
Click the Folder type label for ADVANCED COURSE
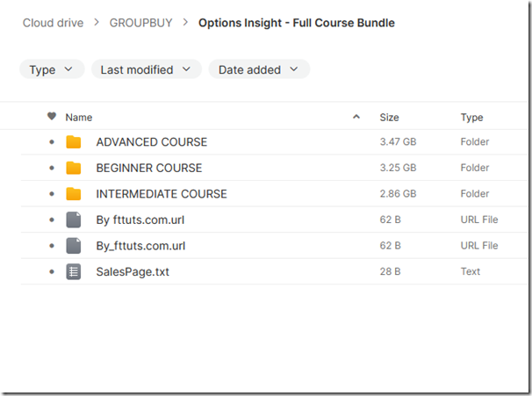coord(475,141)
